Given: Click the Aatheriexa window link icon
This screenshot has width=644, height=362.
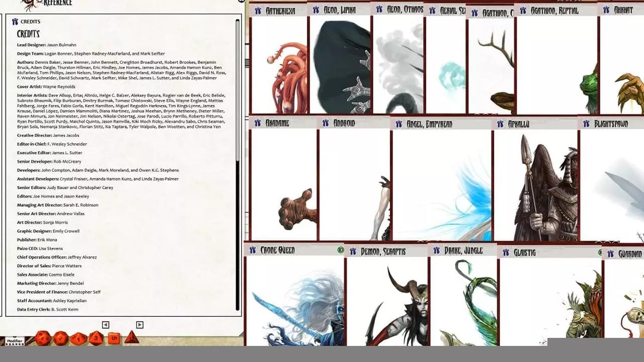Looking at the screenshot, I should (x=258, y=11).
